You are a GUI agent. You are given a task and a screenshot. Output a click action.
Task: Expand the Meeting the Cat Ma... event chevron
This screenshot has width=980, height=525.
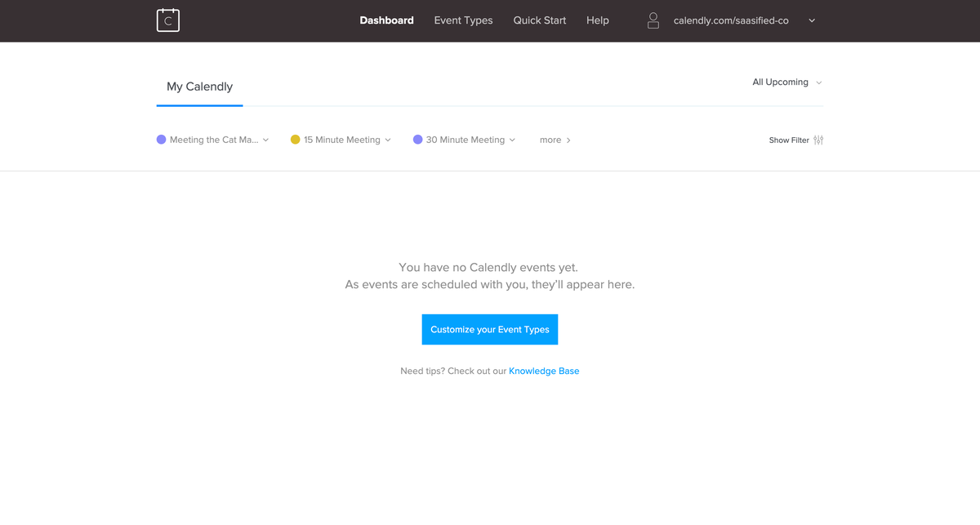point(265,140)
